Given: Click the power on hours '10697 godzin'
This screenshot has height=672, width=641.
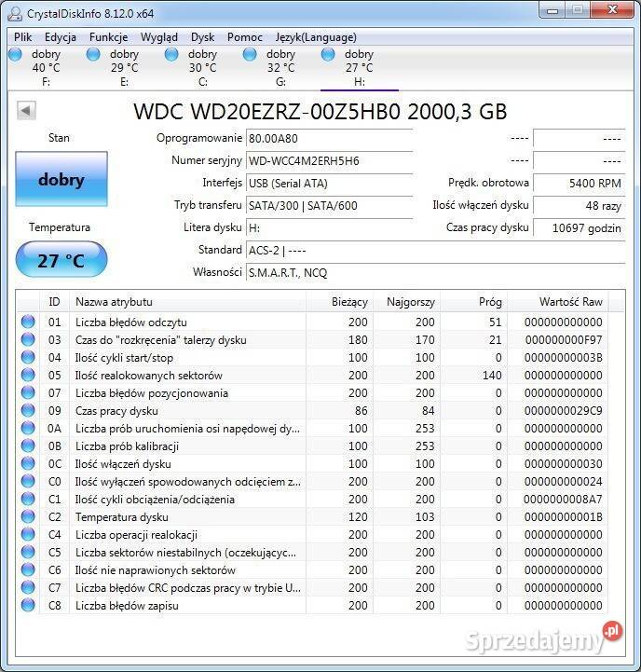Looking at the screenshot, I should [x=580, y=228].
